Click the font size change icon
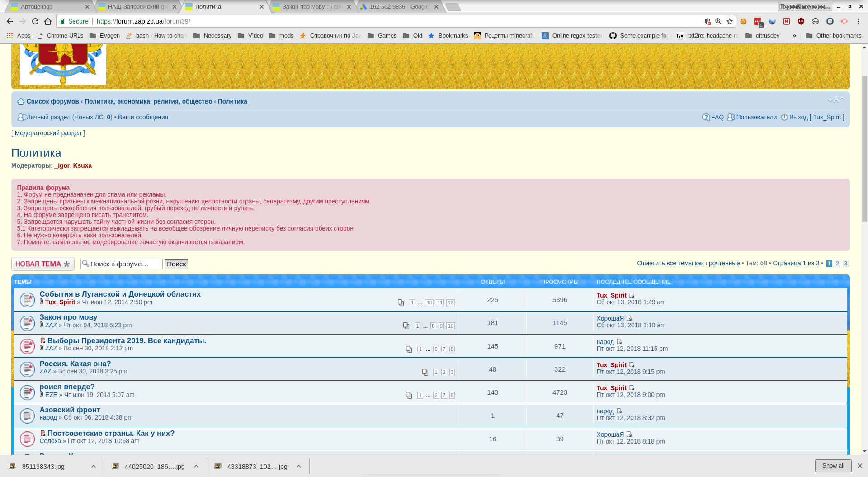This screenshot has width=868, height=477. [x=835, y=100]
